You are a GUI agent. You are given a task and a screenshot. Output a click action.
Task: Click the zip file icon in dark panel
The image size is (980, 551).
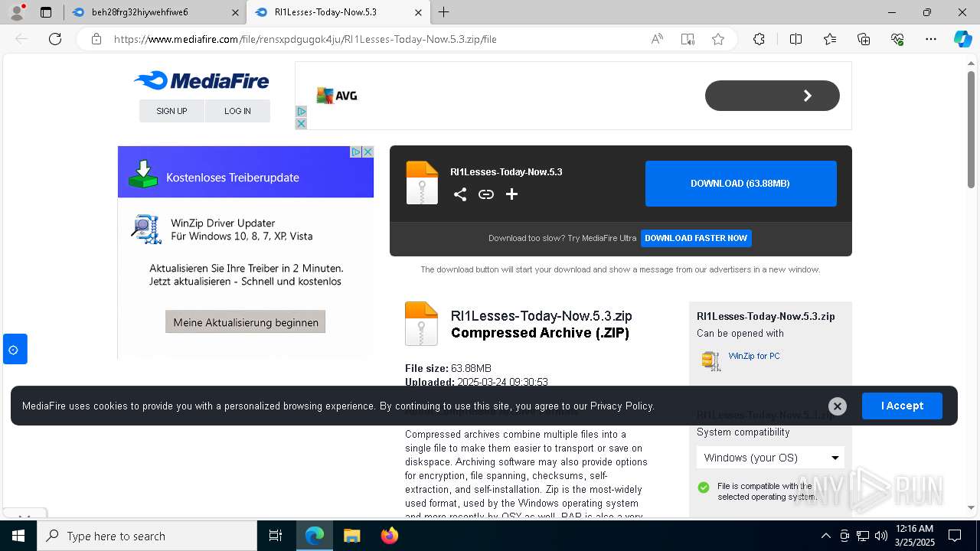click(422, 183)
